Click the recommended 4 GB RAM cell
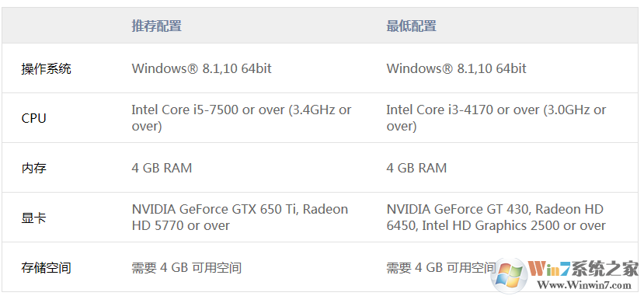Image resolution: width=644 pixels, height=296 pixels. click(x=162, y=168)
